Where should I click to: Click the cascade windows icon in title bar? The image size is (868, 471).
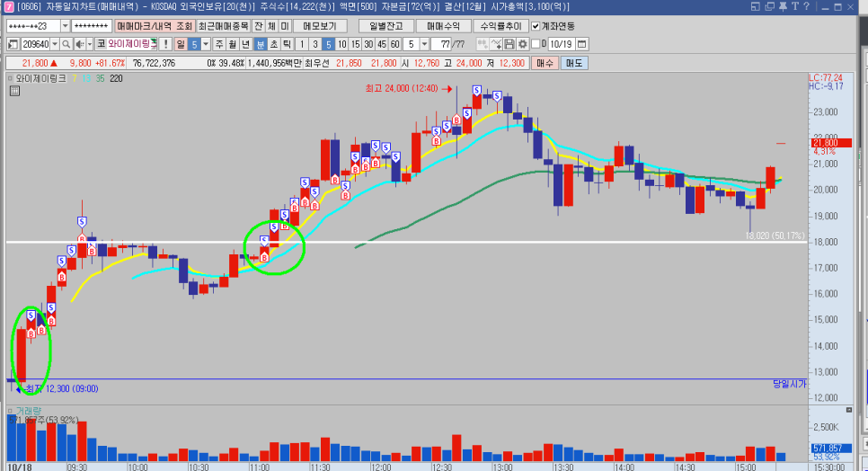click(769, 6)
